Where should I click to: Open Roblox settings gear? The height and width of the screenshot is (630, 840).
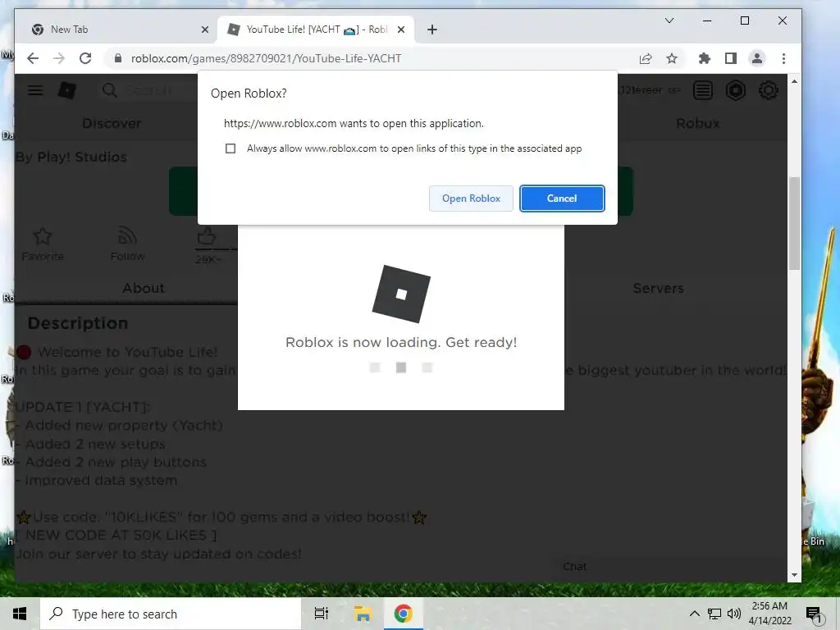tap(768, 90)
